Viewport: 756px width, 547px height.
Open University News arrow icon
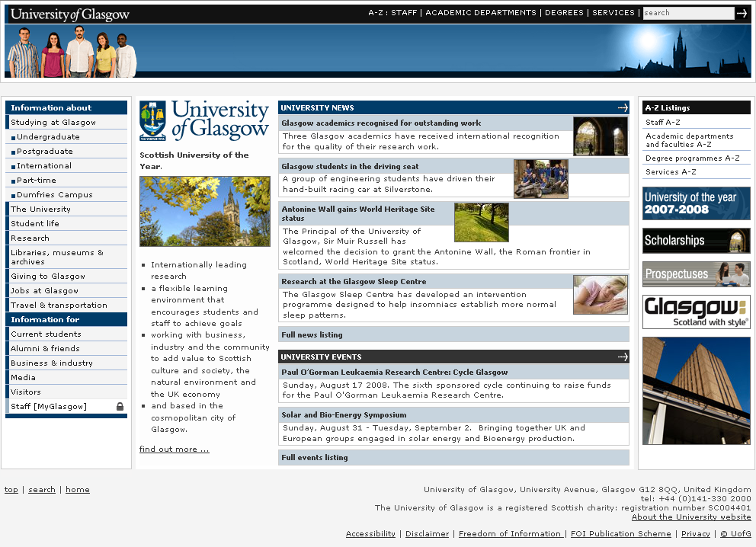coord(623,108)
